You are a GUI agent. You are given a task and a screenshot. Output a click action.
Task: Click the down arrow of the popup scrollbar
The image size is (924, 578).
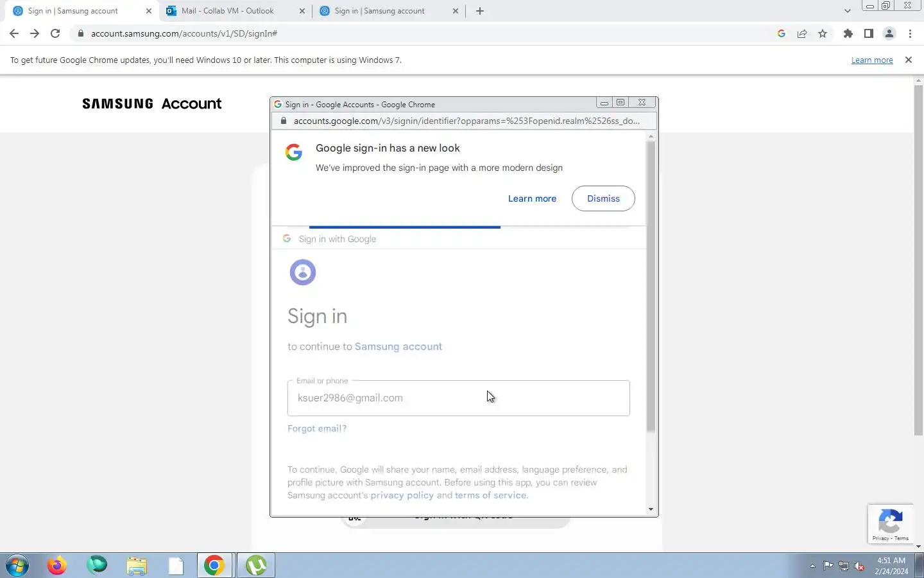coord(651,509)
